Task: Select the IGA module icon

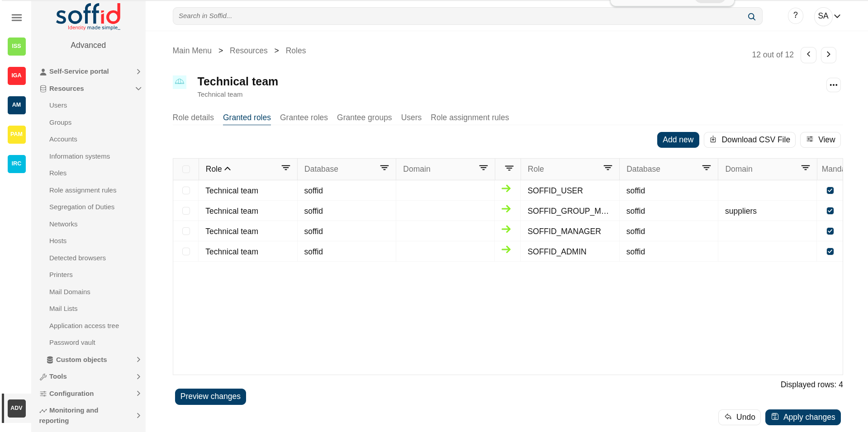Action: click(x=17, y=75)
